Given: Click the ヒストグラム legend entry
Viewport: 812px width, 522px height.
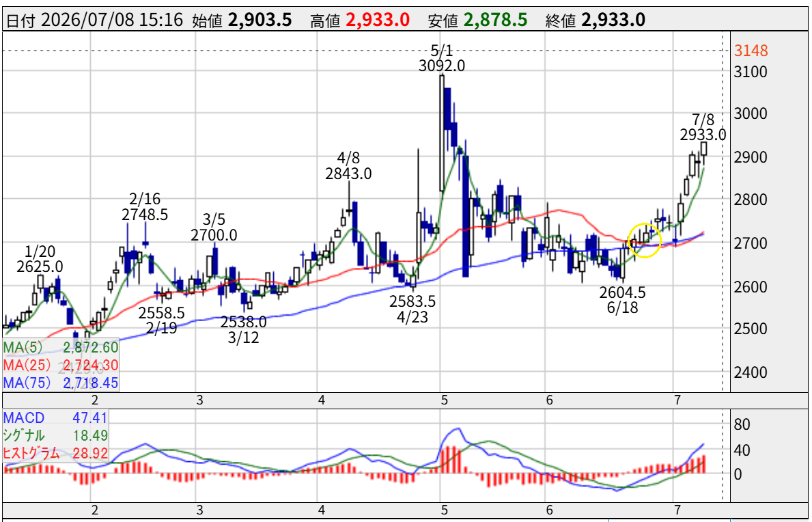Looking at the screenshot, I should (x=56, y=453).
